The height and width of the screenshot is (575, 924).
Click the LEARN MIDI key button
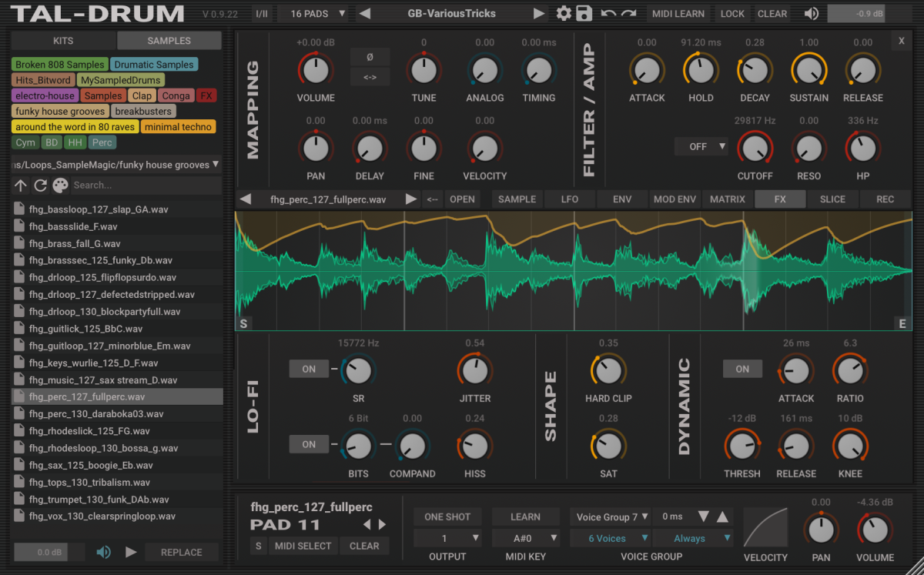tap(526, 516)
